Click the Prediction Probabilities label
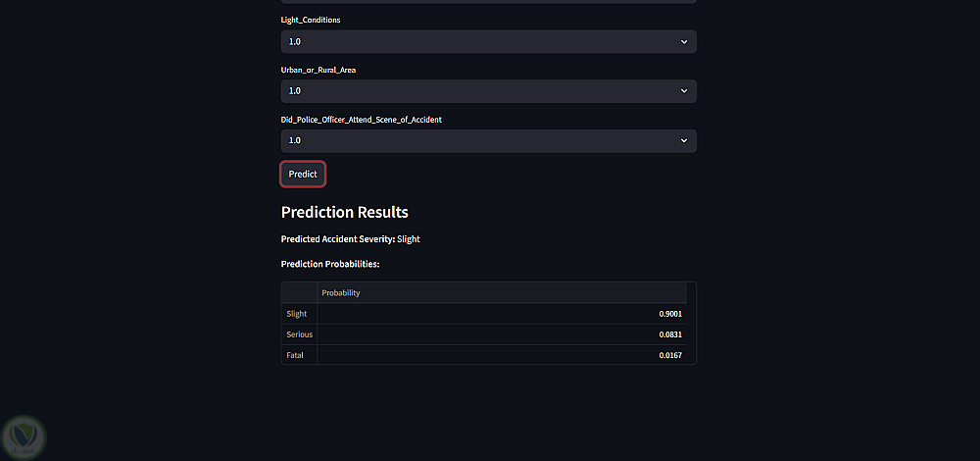The image size is (980, 461). coord(329,264)
